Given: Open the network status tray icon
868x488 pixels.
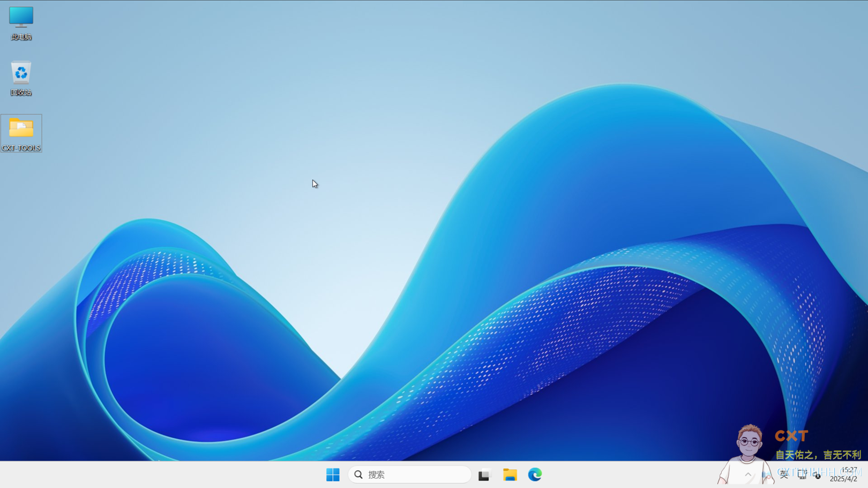Looking at the screenshot, I should point(802,475).
